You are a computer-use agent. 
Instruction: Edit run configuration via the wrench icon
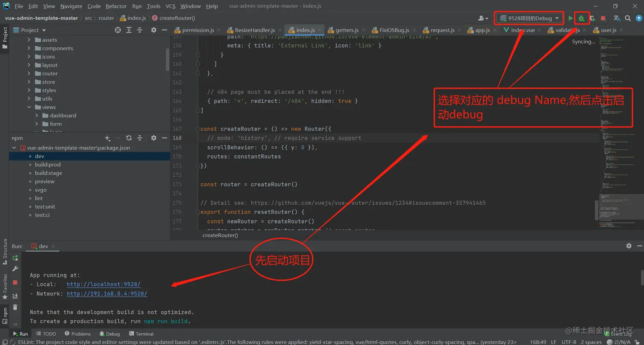(x=14, y=269)
